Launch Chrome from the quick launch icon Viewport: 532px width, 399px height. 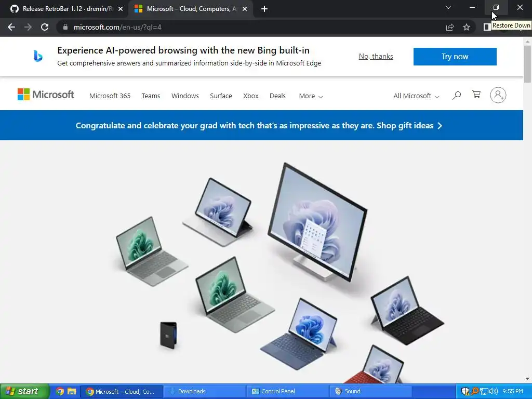click(60, 391)
